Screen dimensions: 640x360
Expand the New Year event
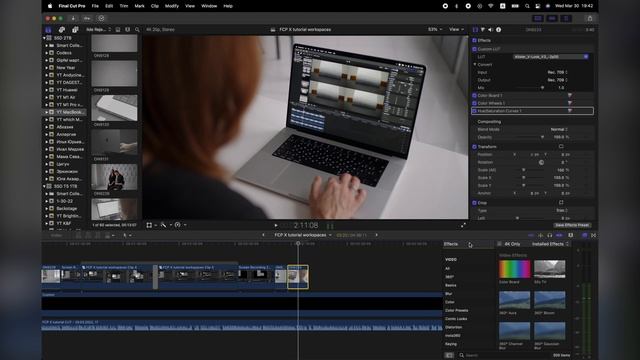(x=47, y=68)
